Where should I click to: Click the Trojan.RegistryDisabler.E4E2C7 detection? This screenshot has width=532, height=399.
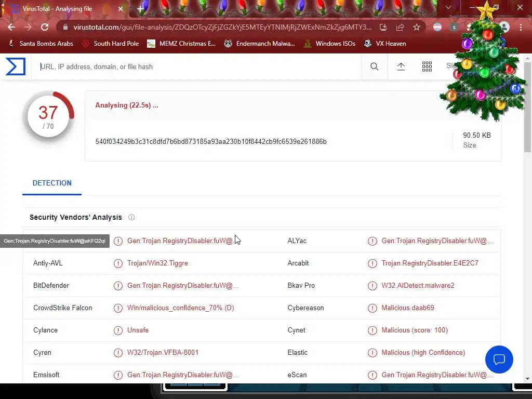[430, 263]
